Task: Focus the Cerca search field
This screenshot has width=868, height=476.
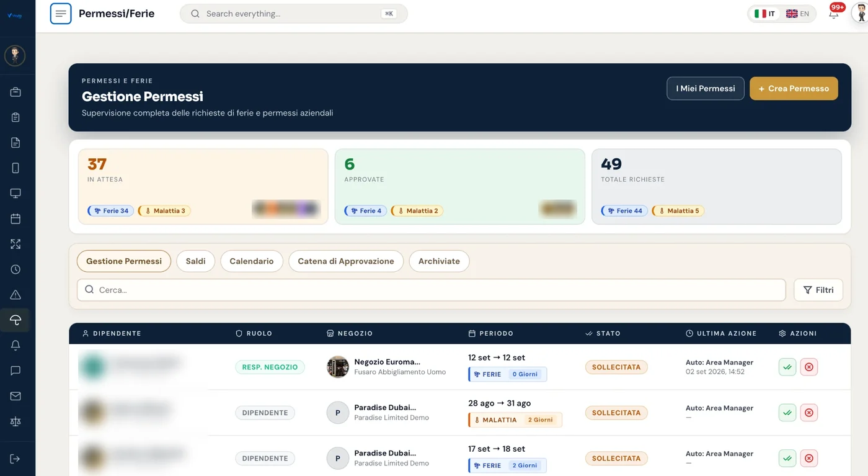Action: [x=432, y=290]
